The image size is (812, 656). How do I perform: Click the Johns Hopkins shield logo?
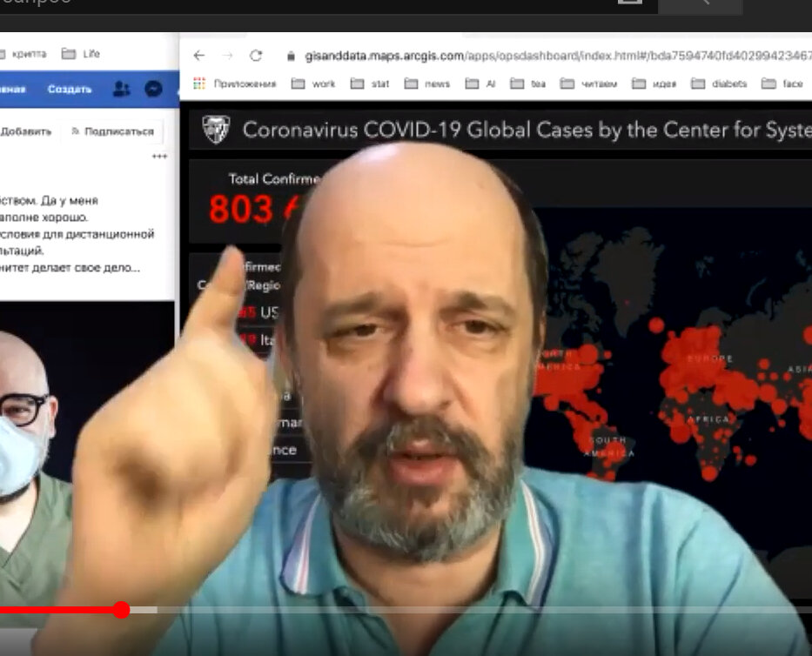click(216, 130)
